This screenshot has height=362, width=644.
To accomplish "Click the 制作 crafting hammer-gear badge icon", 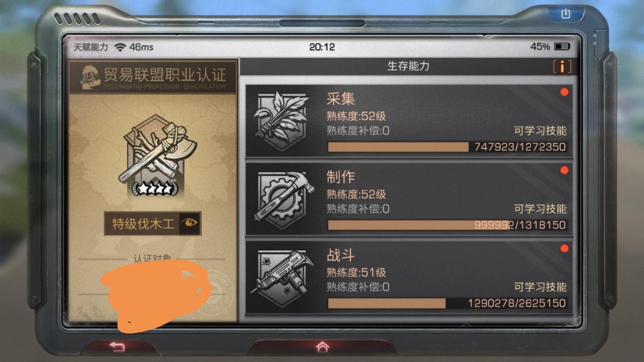I will (284, 199).
